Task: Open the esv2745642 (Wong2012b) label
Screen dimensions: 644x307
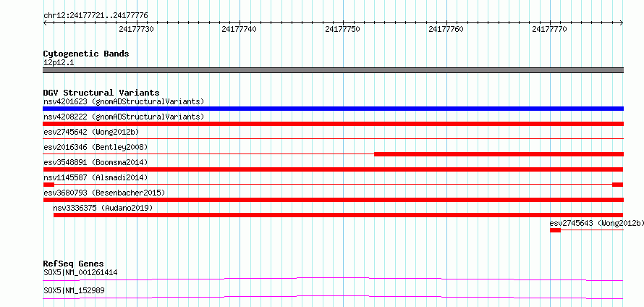Action: (92, 132)
